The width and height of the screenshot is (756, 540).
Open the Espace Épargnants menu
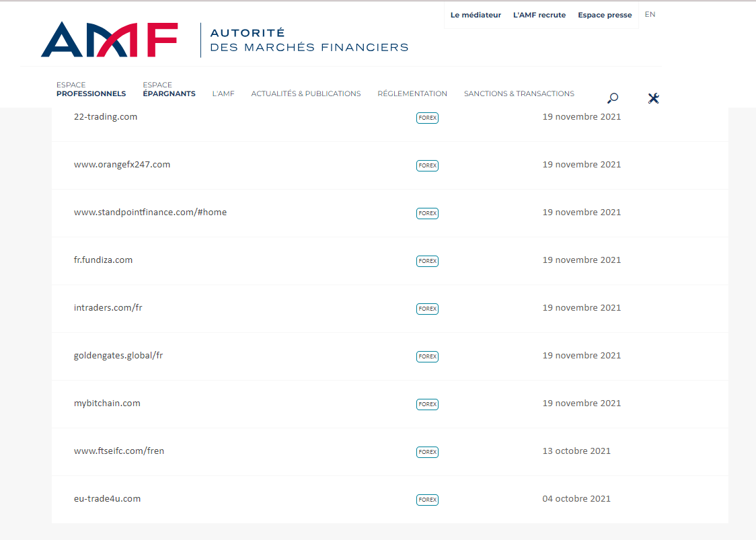(x=169, y=89)
